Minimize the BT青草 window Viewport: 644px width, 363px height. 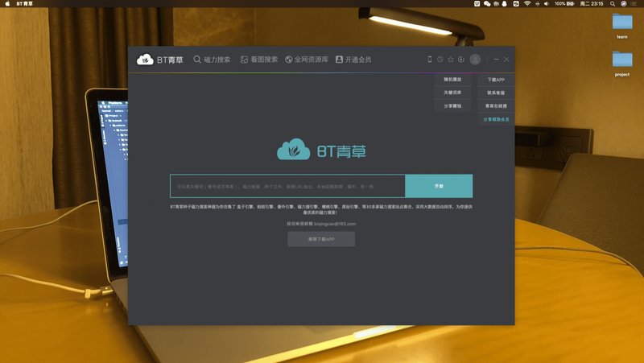point(496,59)
